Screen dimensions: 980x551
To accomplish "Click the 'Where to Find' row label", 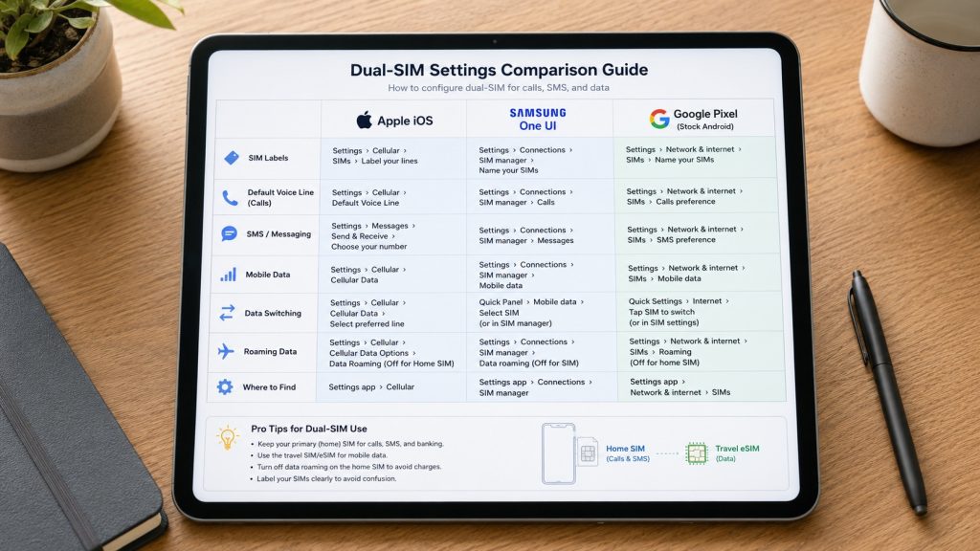I will pyautogui.click(x=269, y=387).
